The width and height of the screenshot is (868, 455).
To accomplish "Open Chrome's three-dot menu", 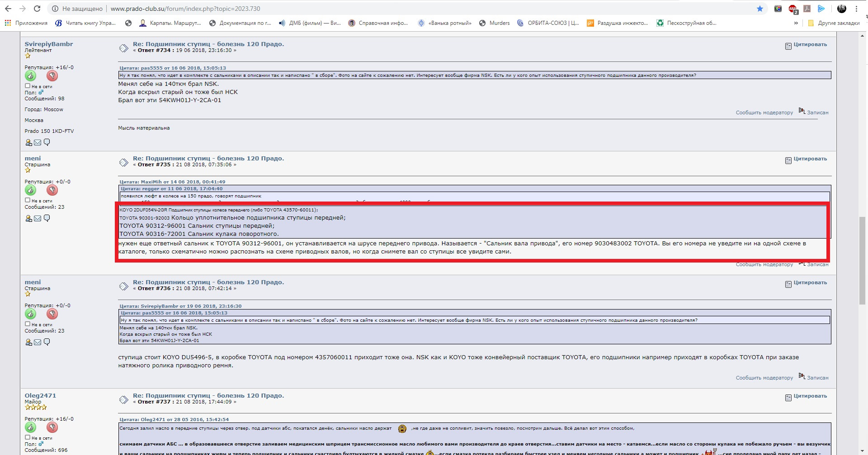I will pos(856,9).
